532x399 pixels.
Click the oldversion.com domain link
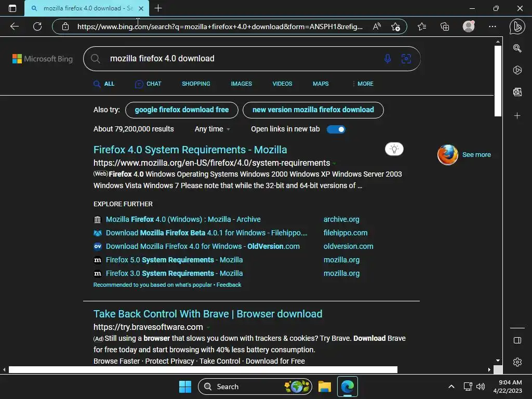coord(349,246)
